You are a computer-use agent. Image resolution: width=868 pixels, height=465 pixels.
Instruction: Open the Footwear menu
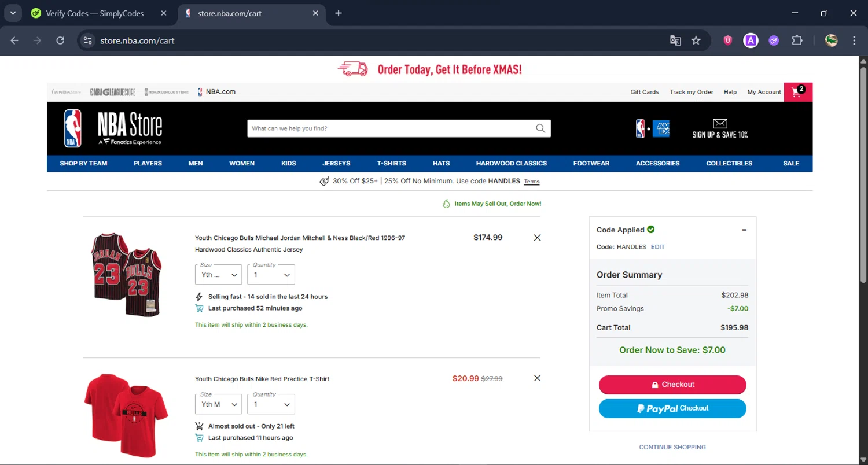tap(591, 163)
